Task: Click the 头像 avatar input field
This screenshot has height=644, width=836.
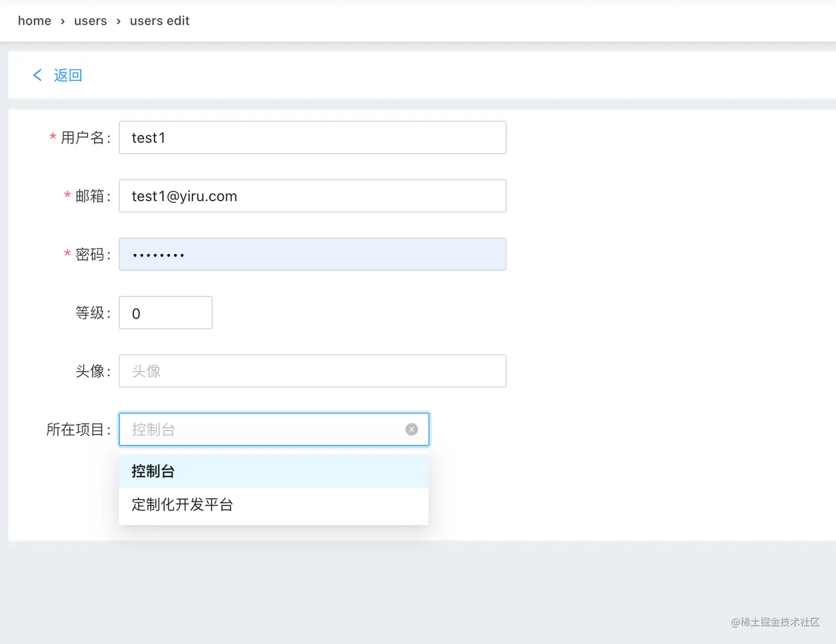Action: tap(312, 371)
